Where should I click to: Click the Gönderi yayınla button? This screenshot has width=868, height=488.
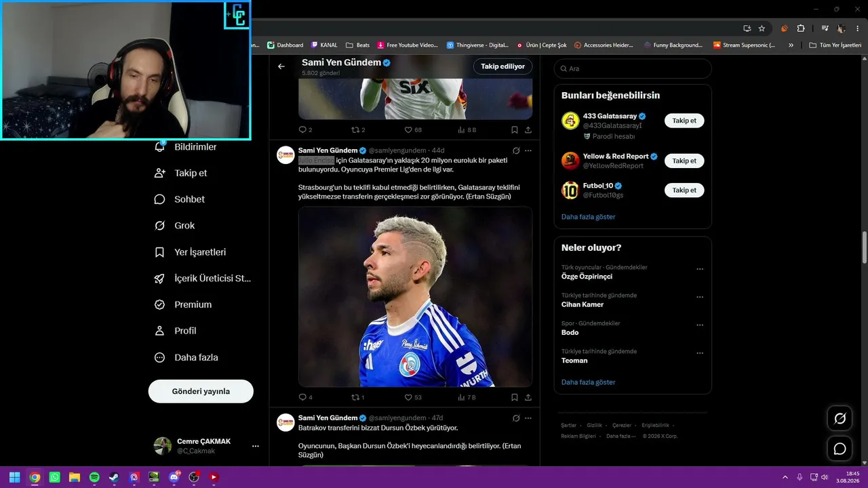tap(201, 391)
